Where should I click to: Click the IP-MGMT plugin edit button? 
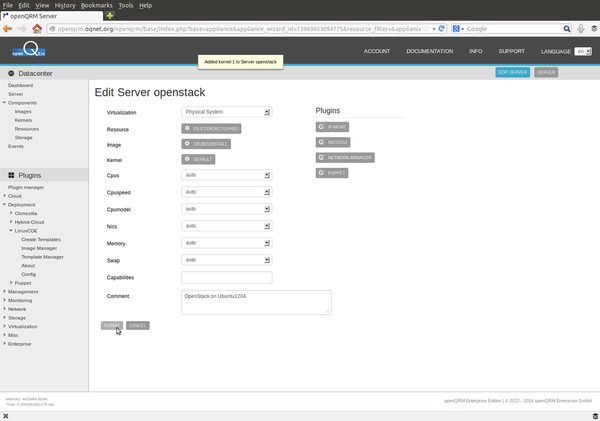[x=332, y=127]
